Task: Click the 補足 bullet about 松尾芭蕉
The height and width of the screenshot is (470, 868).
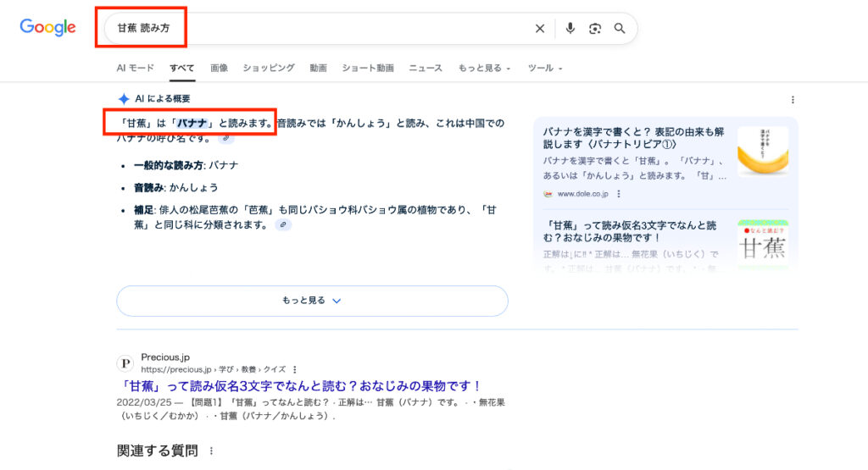Action: pos(315,218)
